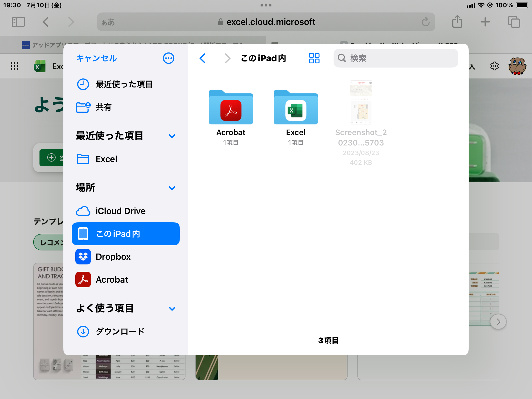532x399 pixels.
Task: Go forward in the file browser
Action: 227,58
